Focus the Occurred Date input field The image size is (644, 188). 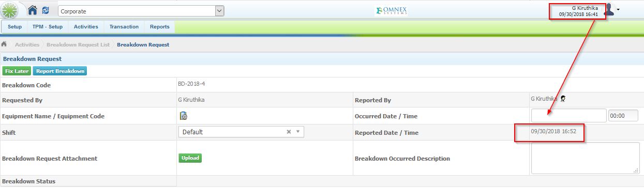coord(568,116)
